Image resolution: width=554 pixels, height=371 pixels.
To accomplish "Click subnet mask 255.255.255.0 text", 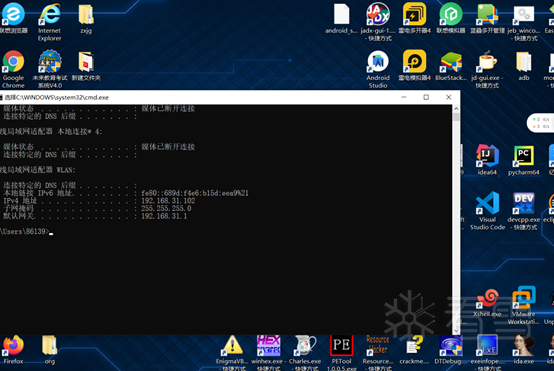I will tap(166, 208).
